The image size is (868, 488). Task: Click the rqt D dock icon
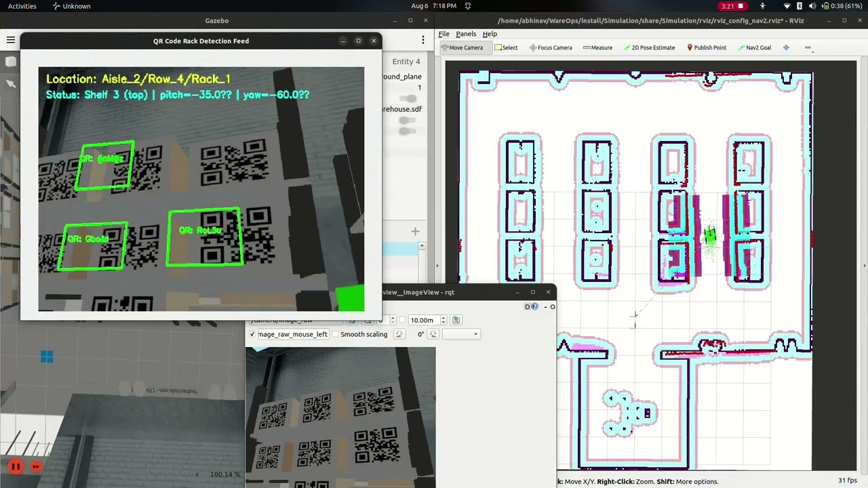point(528,307)
